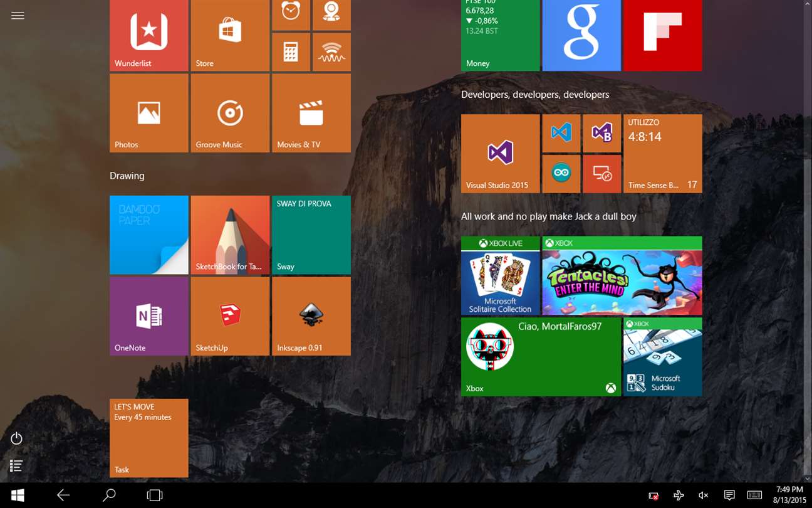
Task: Launch the Calculator small tile
Action: pyautogui.click(x=291, y=52)
